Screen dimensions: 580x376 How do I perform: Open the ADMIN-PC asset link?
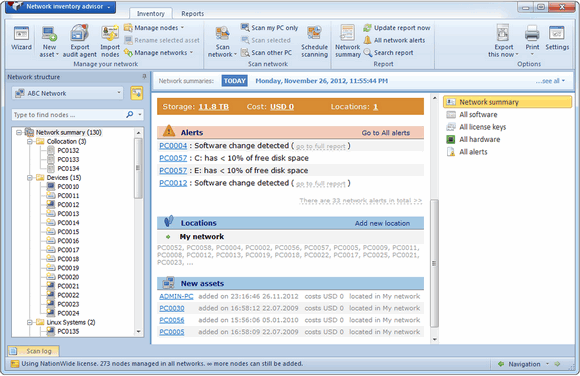coord(176,296)
